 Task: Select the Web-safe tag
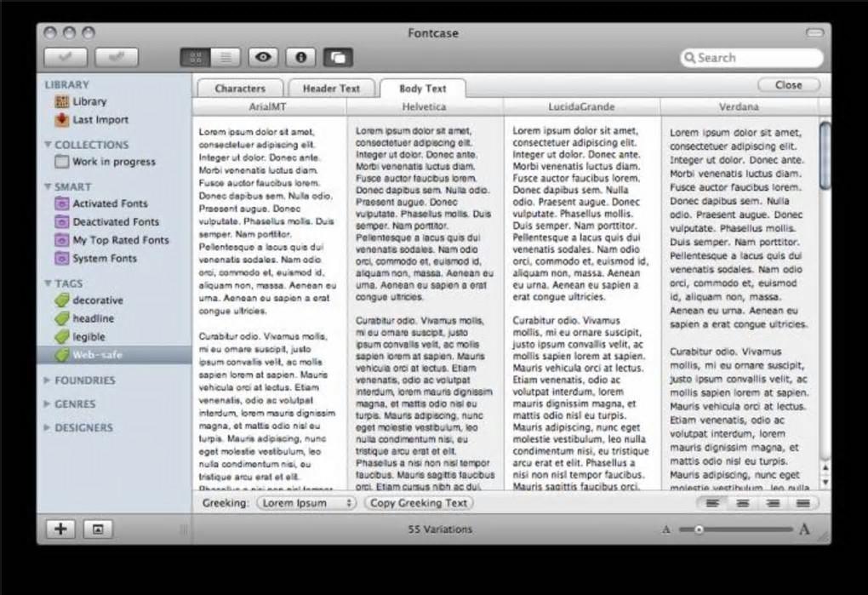click(115, 355)
